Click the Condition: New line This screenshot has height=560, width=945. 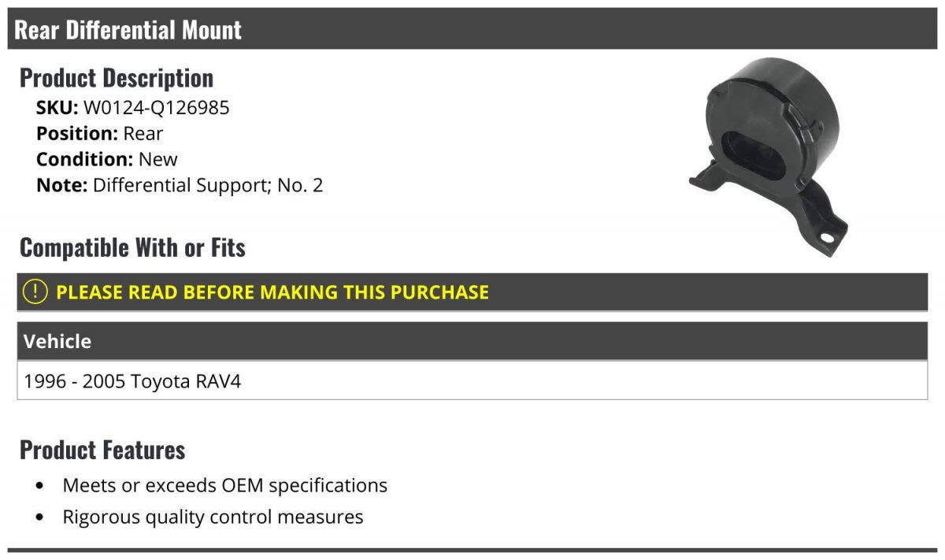[x=107, y=159]
